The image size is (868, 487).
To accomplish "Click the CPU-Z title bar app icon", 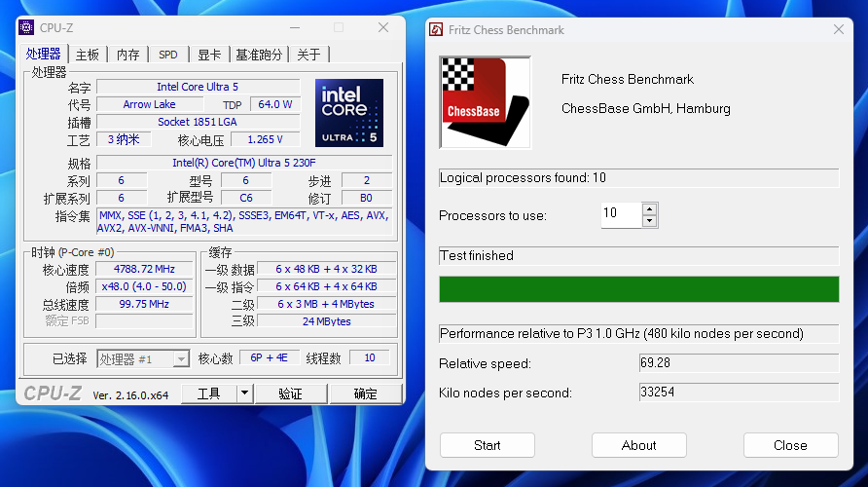I will [x=26, y=27].
